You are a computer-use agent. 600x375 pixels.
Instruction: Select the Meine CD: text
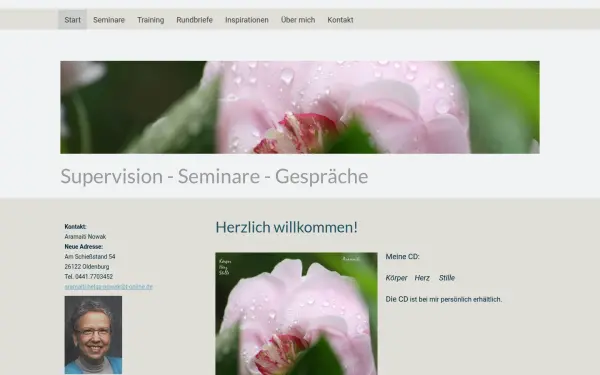[x=402, y=257]
